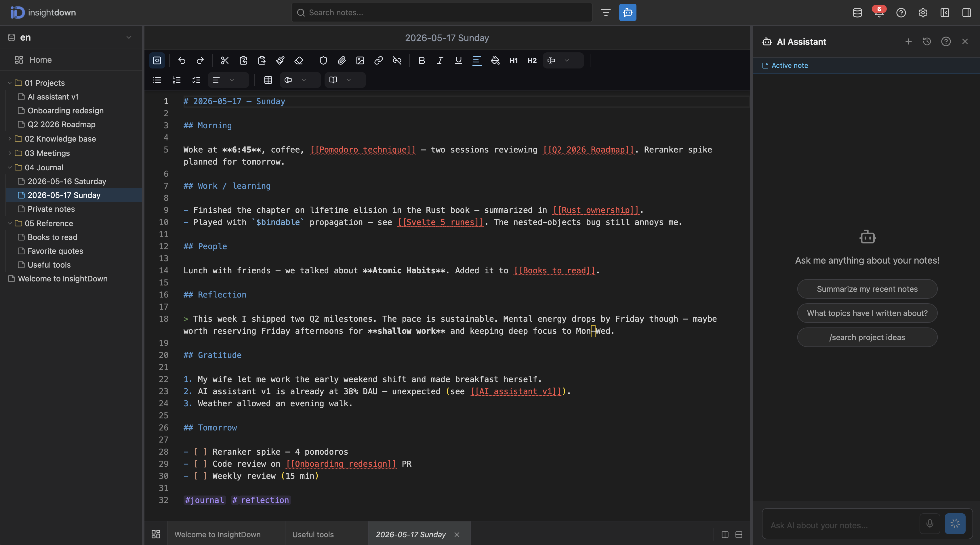Insert a table
Image resolution: width=980 pixels, height=545 pixels.
[268, 80]
